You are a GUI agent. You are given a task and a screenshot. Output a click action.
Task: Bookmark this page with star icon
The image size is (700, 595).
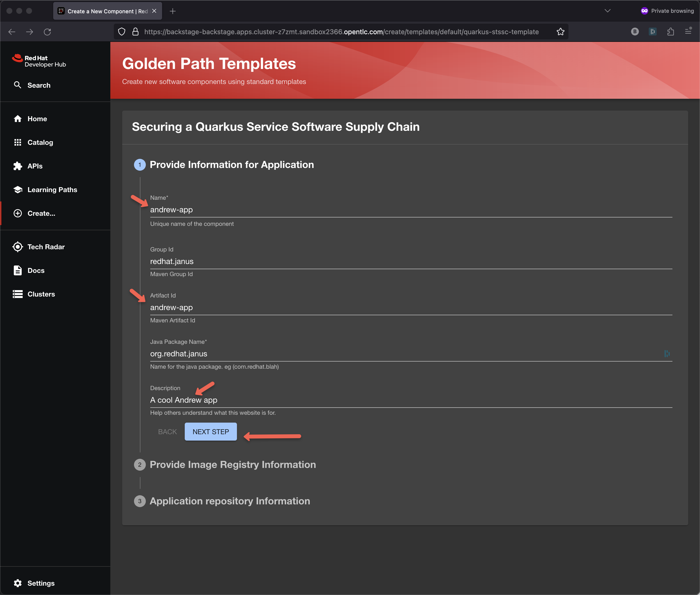pyautogui.click(x=560, y=32)
